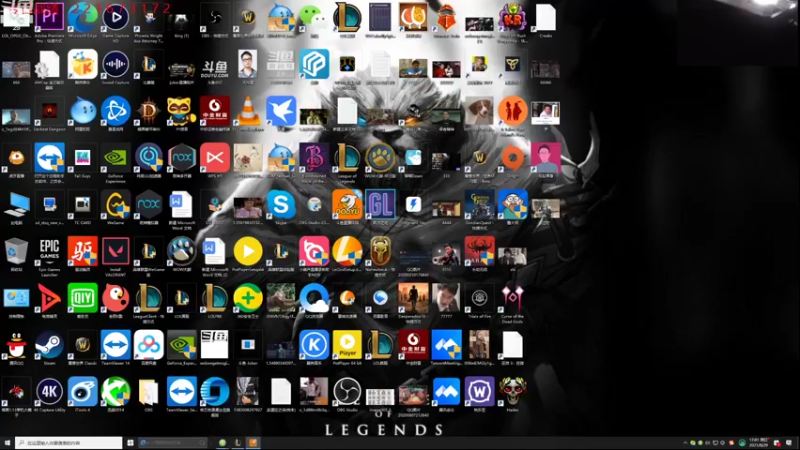
Task: Launch Curse of the Dead Gods
Action: tap(512, 298)
